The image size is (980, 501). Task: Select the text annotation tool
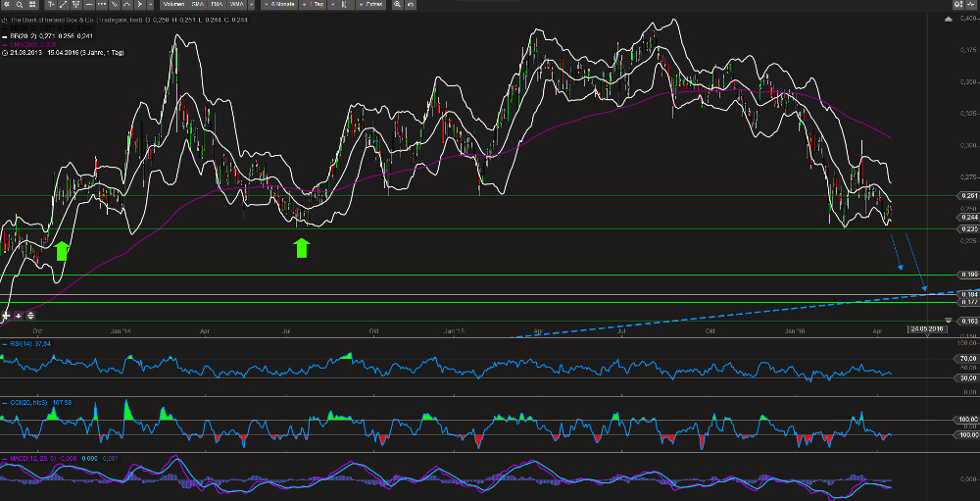(51, 5)
